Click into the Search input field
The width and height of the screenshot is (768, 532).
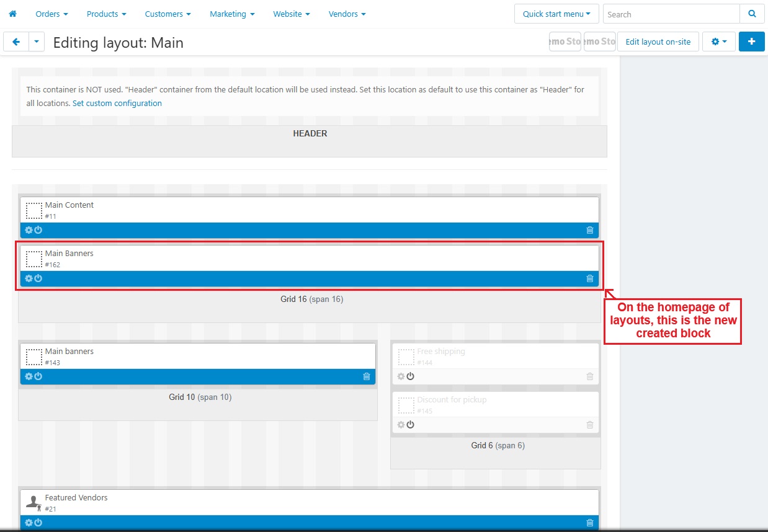point(671,14)
